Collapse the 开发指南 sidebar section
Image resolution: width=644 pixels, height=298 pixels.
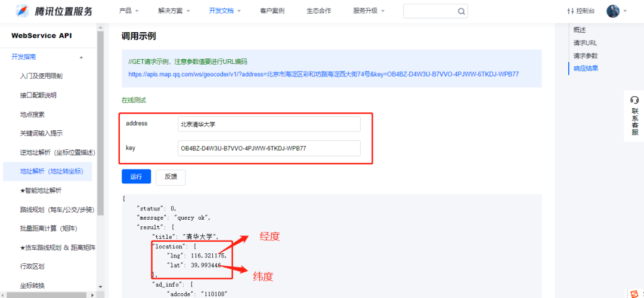click(x=81, y=57)
